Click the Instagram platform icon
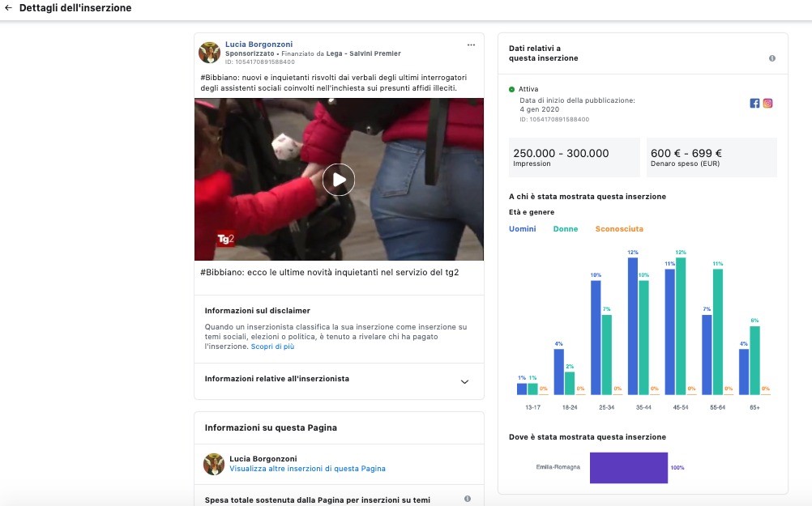This screenshot has height=506, width=812. pos(767,103)
